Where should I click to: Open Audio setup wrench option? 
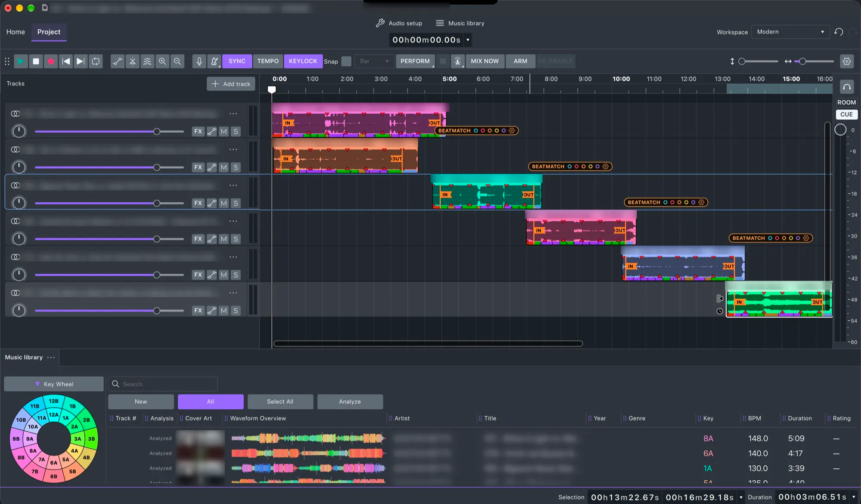tap(399, 23)
